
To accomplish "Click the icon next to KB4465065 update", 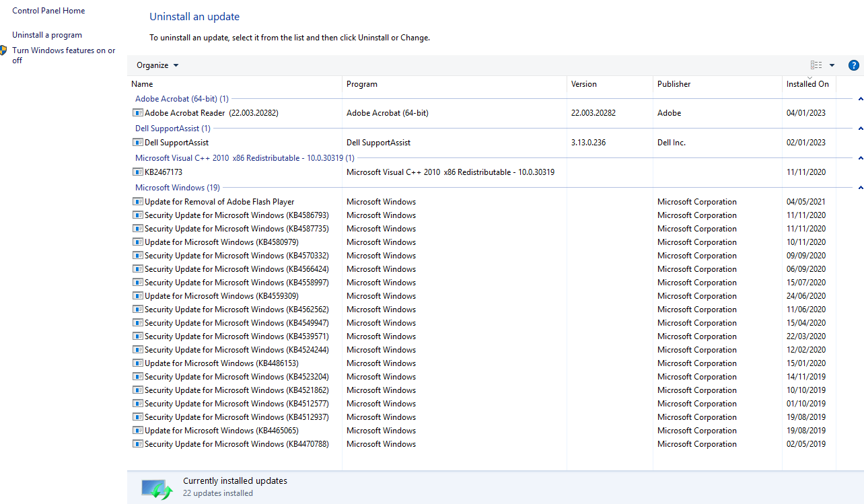I will [138, 431].
